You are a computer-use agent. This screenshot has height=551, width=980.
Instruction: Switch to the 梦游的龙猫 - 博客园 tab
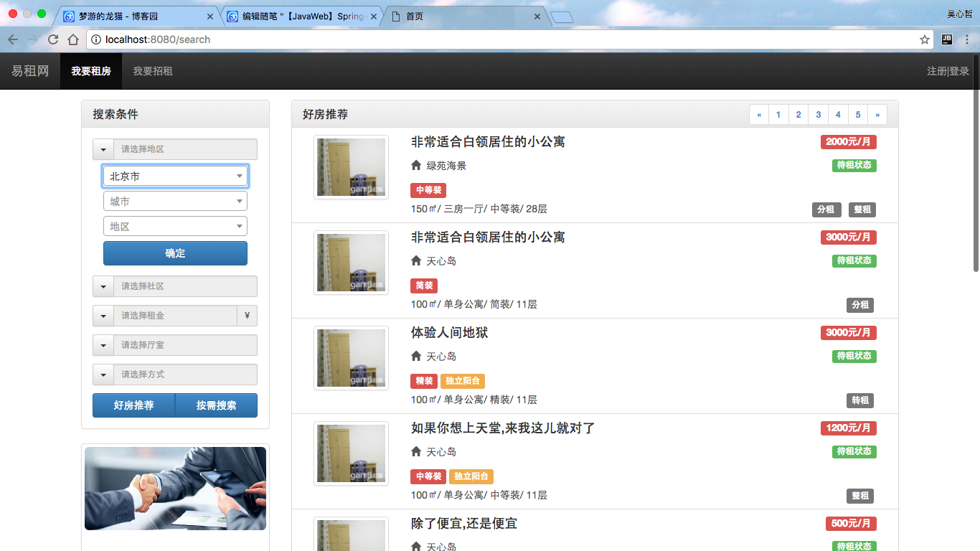[138, 16]
